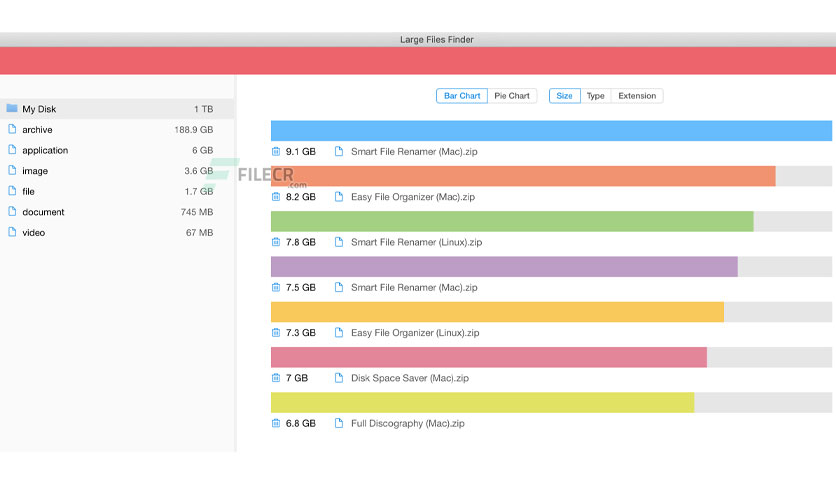Click file name Easy File Organizer (Mac).zip
Screen dimensions: 836x484
(x=413, y=197)
